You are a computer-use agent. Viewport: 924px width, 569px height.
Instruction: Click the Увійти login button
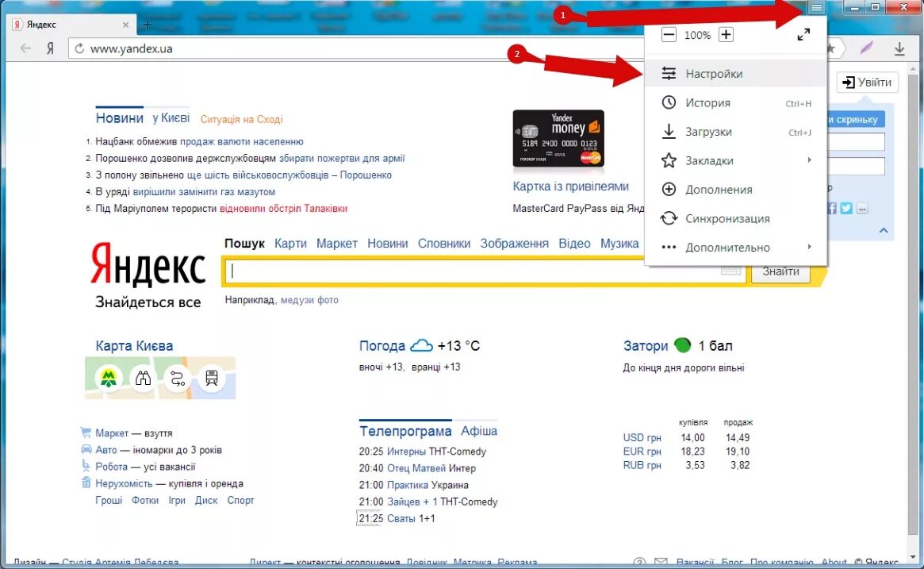(x=868, y=82)
